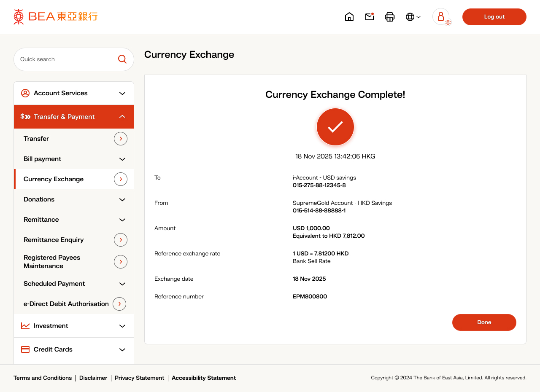
Task: Click the BEA bank logo
Action: 55,17
